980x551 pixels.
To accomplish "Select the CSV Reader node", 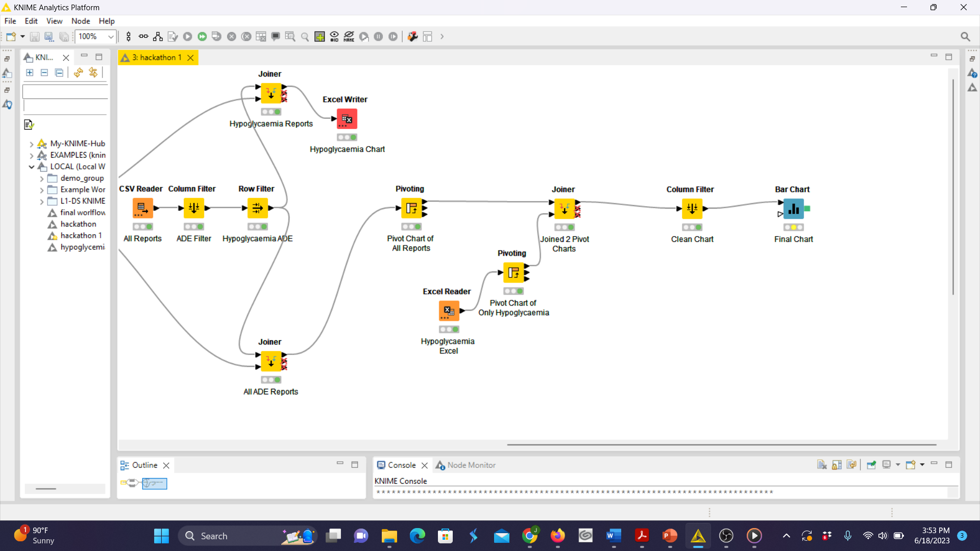I will [x=142, y=208].
